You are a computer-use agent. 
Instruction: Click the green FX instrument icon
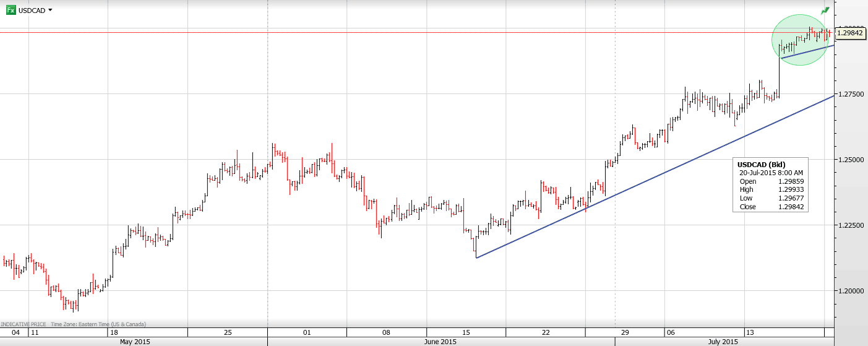pos(11,10)
